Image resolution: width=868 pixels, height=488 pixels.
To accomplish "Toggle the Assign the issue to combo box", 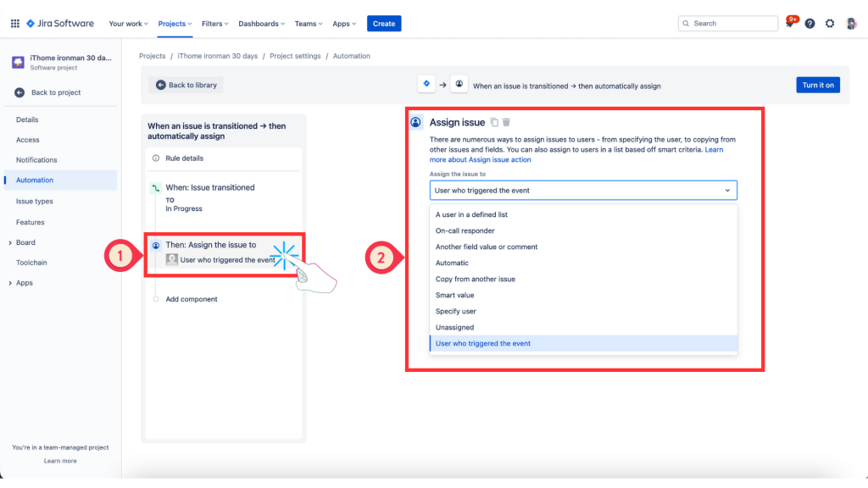I will [x=583, y=191].
